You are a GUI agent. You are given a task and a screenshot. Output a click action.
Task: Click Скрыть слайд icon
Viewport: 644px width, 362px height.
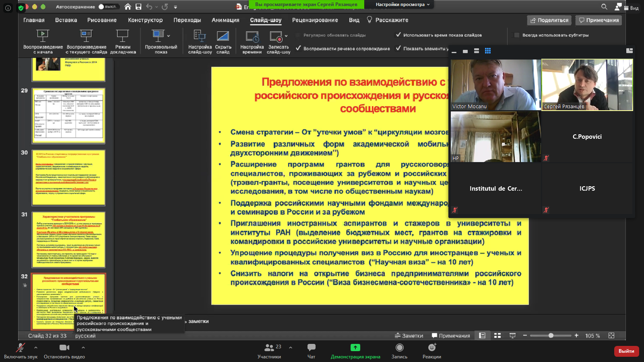pyautogui.click(x=223, y=35)
